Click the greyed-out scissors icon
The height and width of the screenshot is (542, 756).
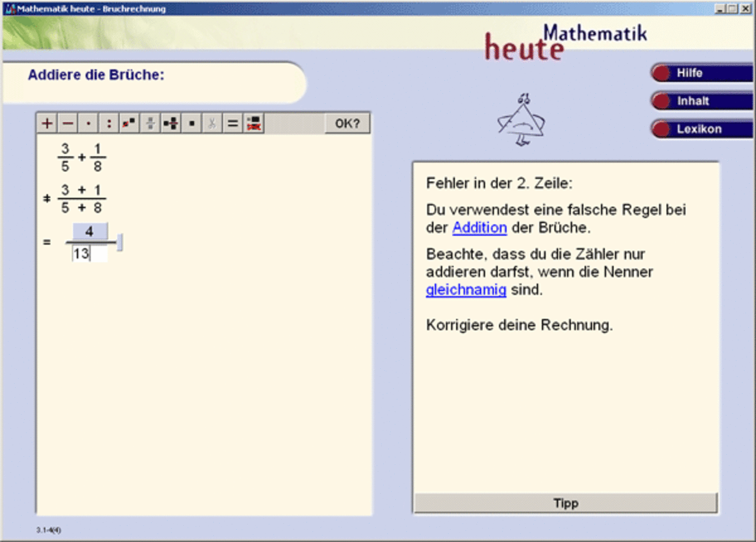coord(212,123)
